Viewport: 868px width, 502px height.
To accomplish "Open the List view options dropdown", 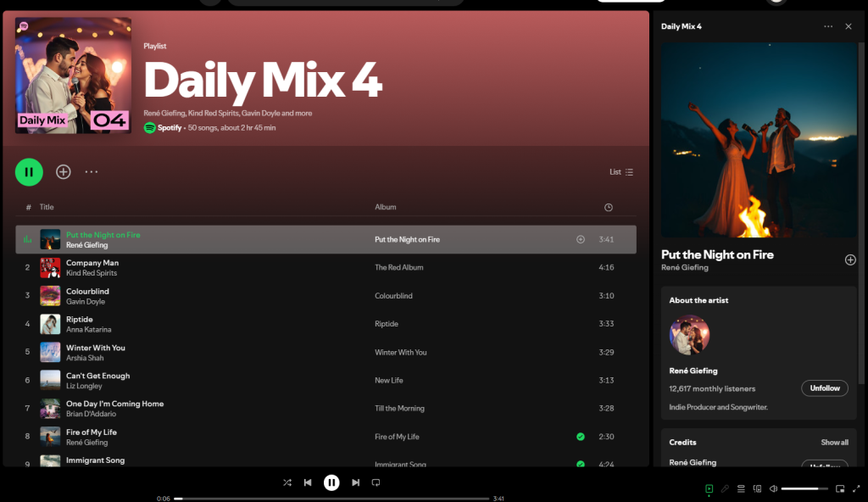I will [x=621, y=172].
